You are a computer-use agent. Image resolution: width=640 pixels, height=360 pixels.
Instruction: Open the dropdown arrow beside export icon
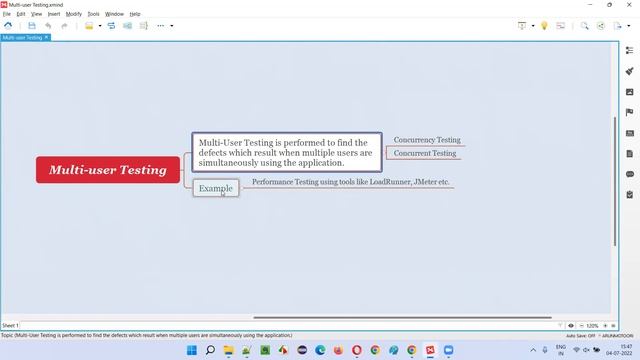click(629, 26)
